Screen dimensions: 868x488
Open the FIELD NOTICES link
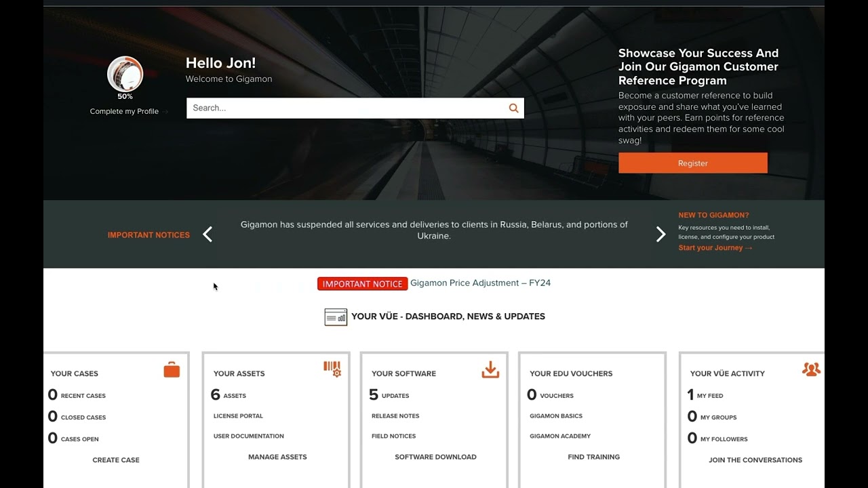pyautogui.click(x=393, y=436)
